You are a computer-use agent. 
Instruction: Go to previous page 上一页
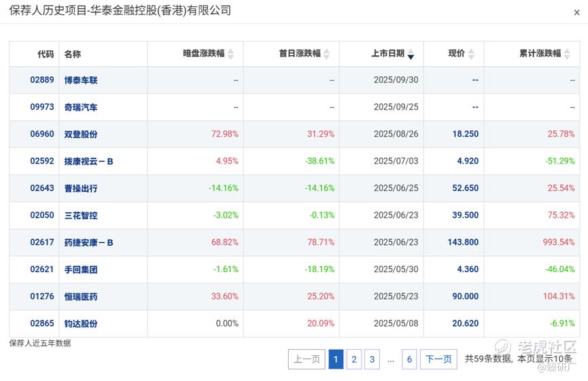(x=307, y=359)
